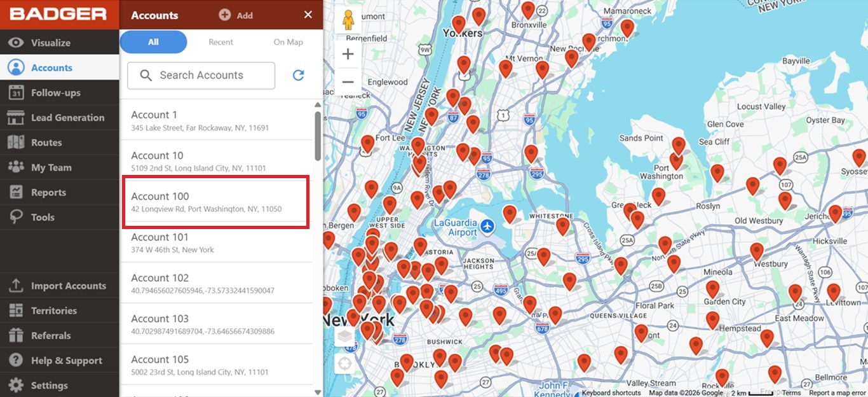Open Account 101 entry
868x397 pixels.
tap(216, 242)
